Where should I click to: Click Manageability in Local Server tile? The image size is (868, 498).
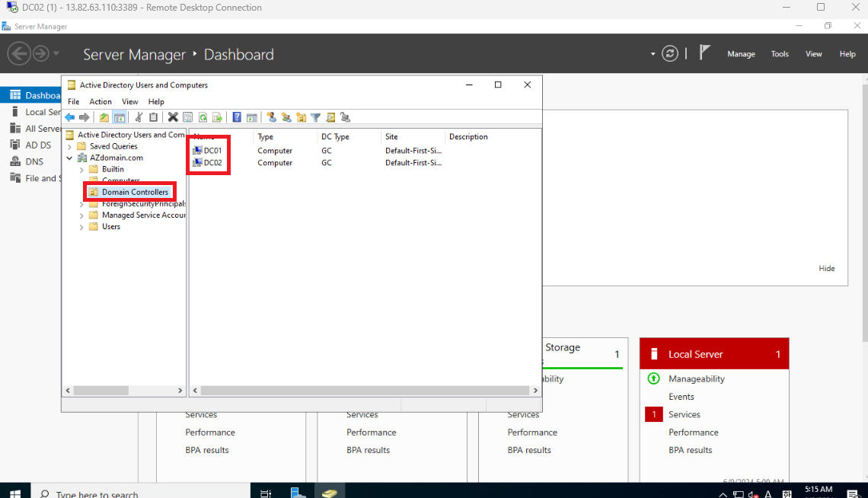coord(697,379)
